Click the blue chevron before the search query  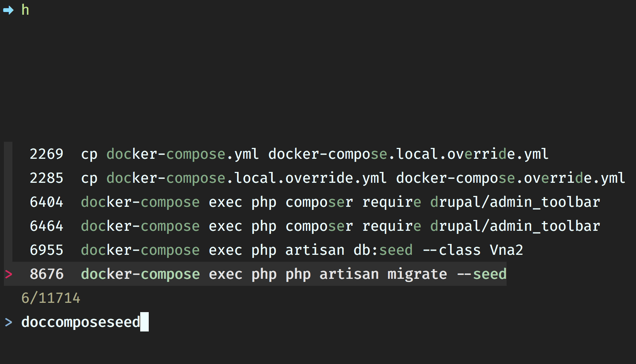coord(9,322)
